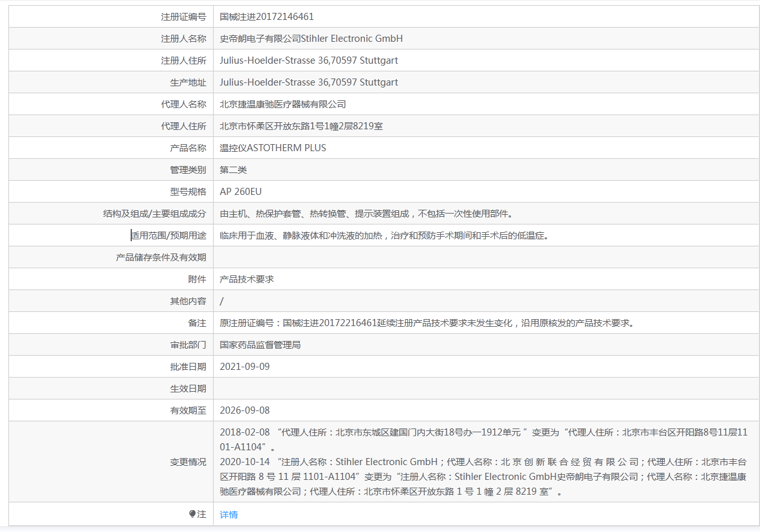Click the 备注 label
760x532 pixels.
coord(197,323)
